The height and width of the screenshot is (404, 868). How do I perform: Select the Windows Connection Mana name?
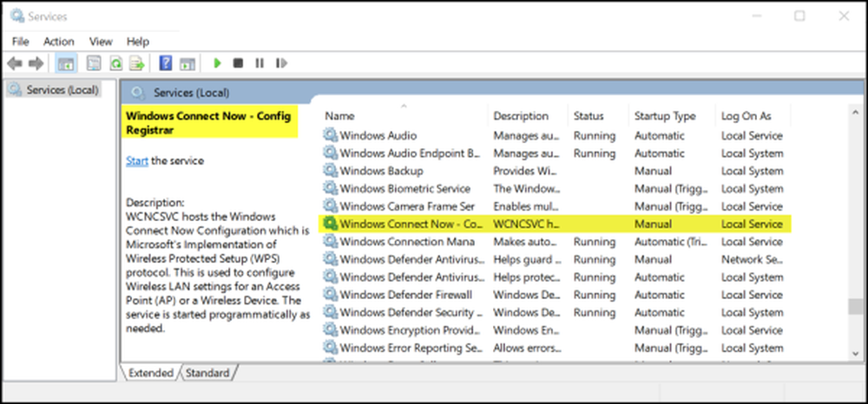point(407,242)
